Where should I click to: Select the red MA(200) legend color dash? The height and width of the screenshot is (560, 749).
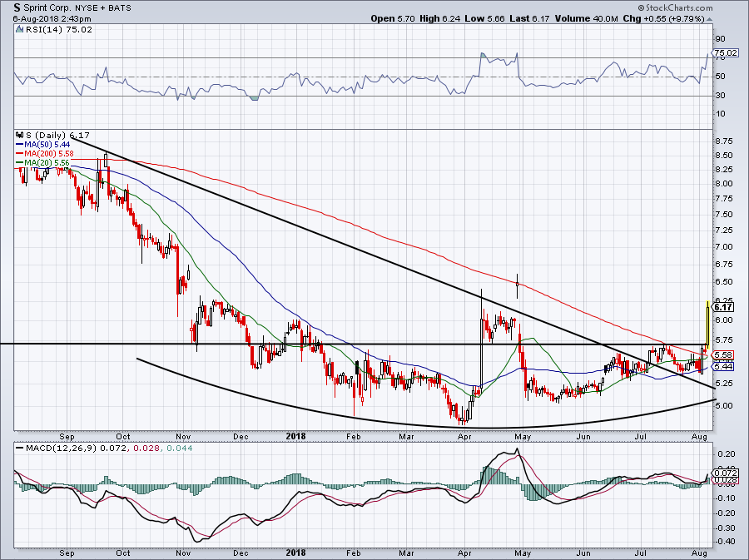20,154
